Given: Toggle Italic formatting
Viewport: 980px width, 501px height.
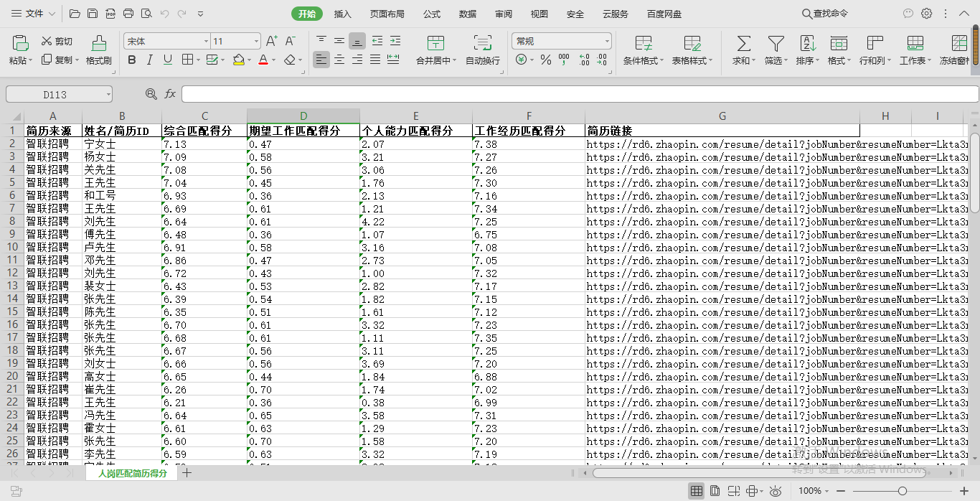Looking at the screenshot, I should (149, 60).
